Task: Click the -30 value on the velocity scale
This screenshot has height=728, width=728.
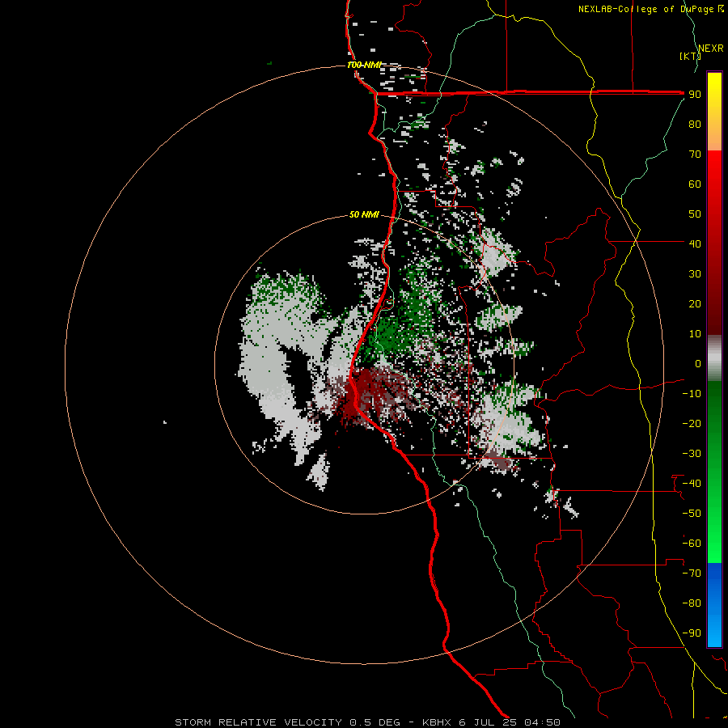Action: tap(692, 454)
